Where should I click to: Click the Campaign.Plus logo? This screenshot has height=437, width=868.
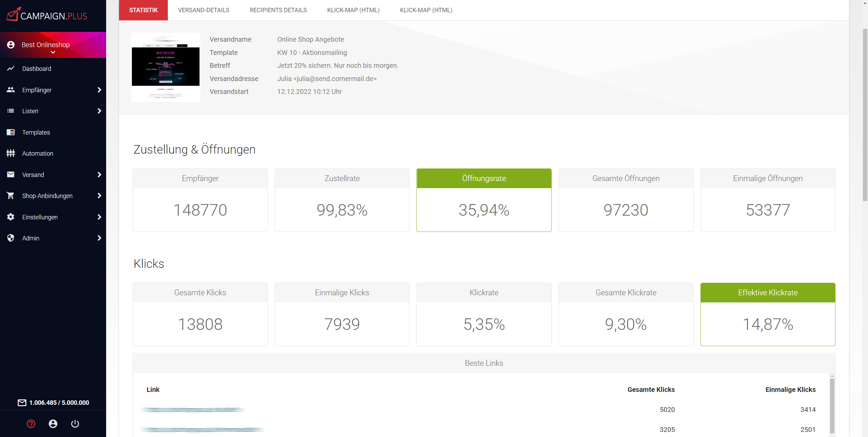pos(47,15)
